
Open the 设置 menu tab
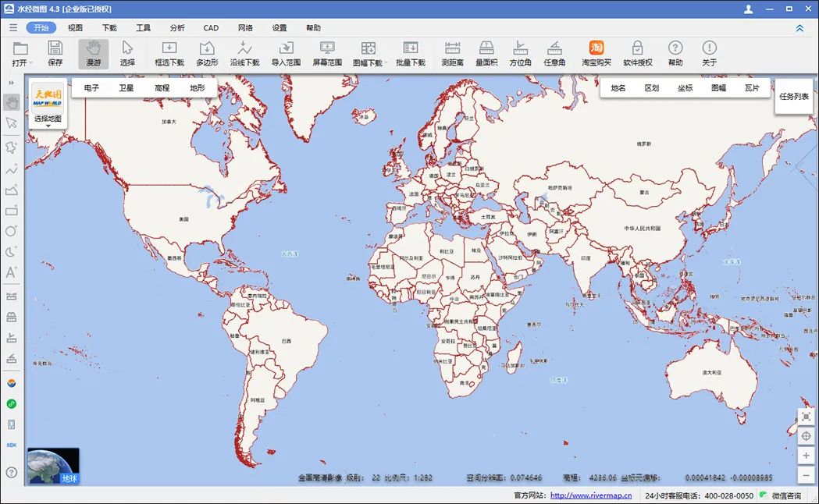click(x=280, y=27)
